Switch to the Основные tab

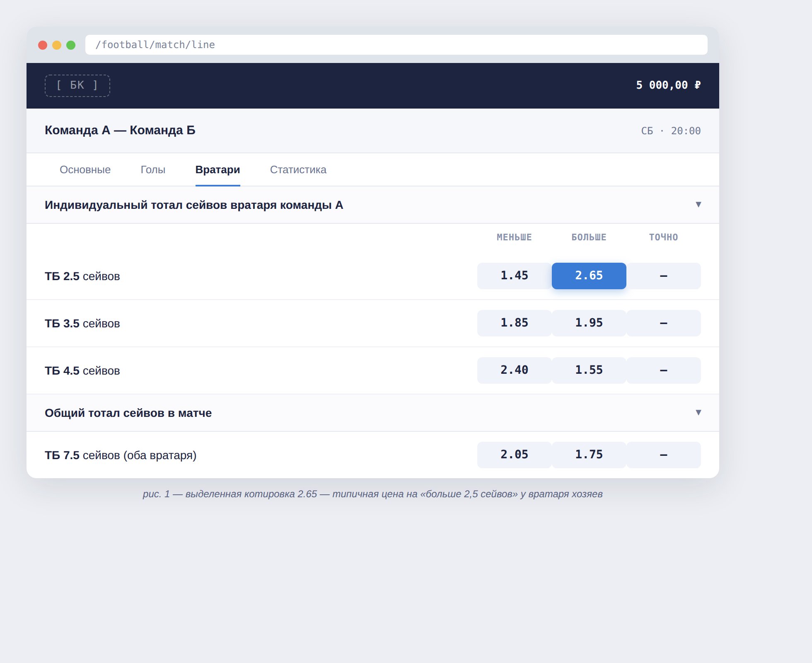[85, 170]
